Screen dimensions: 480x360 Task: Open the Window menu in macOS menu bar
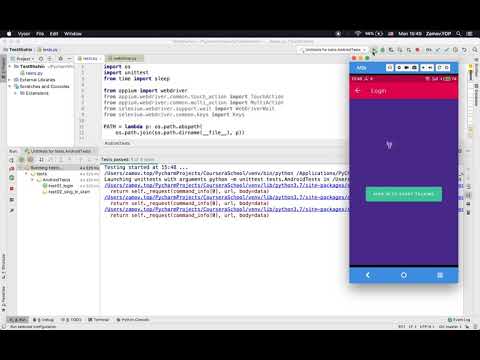[x=73, y=34]
